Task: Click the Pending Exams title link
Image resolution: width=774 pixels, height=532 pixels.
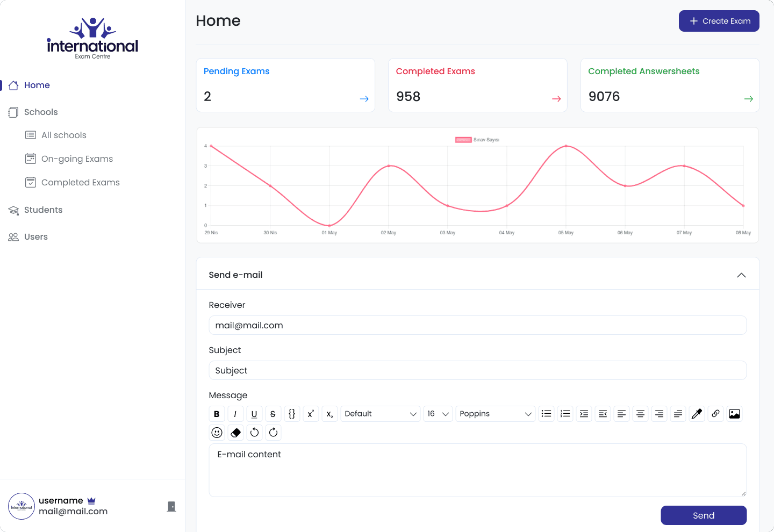Action: [x=236, y=71]
